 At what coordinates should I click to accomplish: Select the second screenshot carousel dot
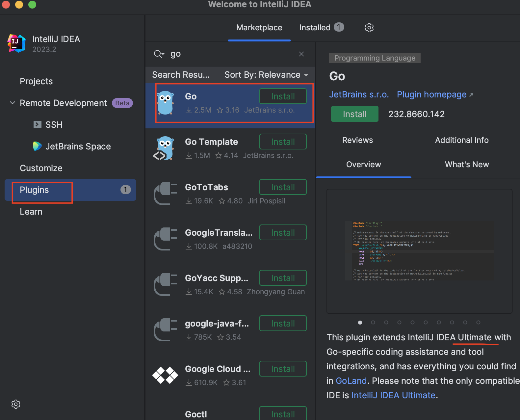pyautogui.click(x=373, y=323)
